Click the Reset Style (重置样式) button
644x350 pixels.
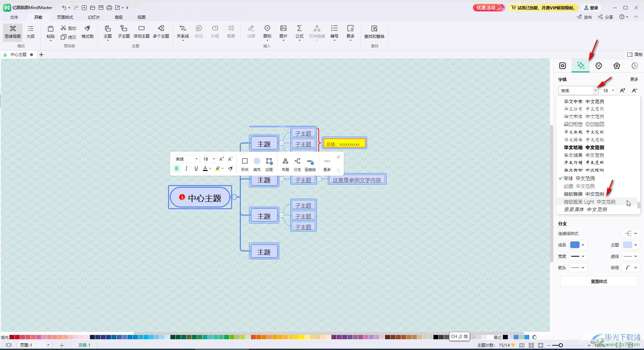[599, 281]
